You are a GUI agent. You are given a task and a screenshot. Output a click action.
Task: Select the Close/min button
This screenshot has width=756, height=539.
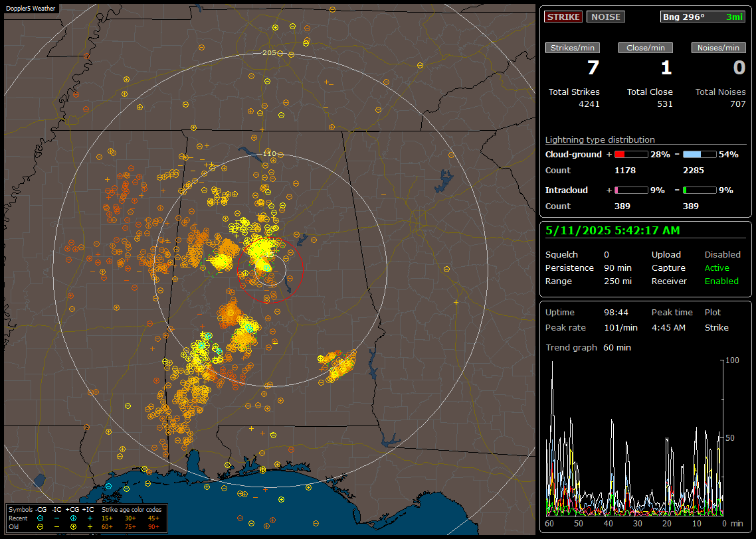(x=646, y=48)
